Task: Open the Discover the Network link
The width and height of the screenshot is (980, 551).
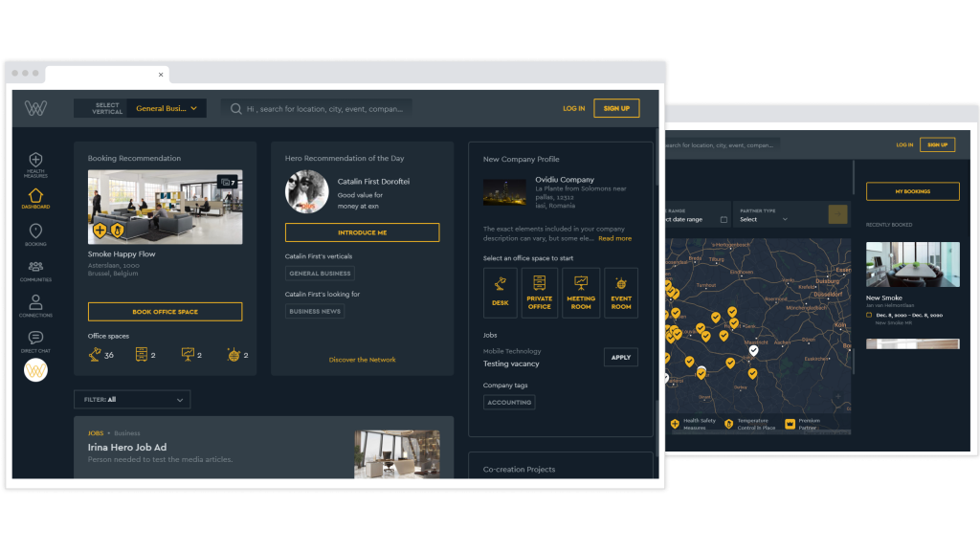Action: pos(362,360)
